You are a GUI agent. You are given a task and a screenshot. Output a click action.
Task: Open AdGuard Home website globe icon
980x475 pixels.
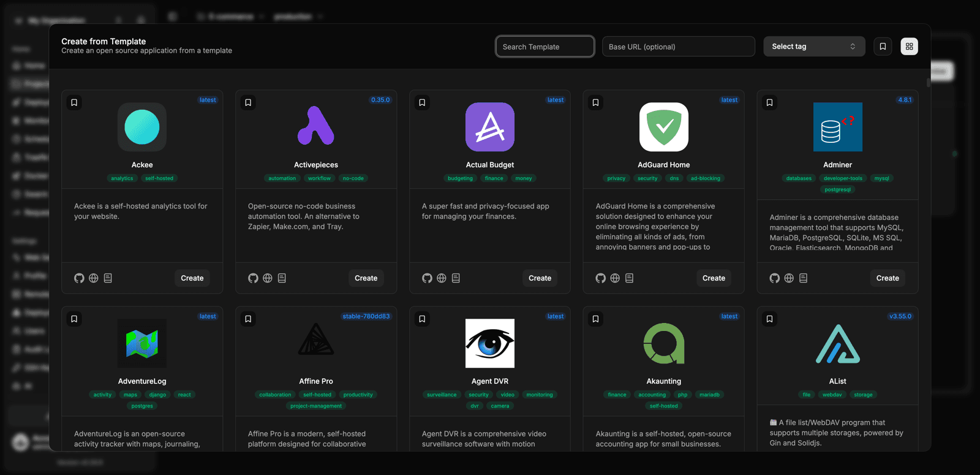(615, 278)
